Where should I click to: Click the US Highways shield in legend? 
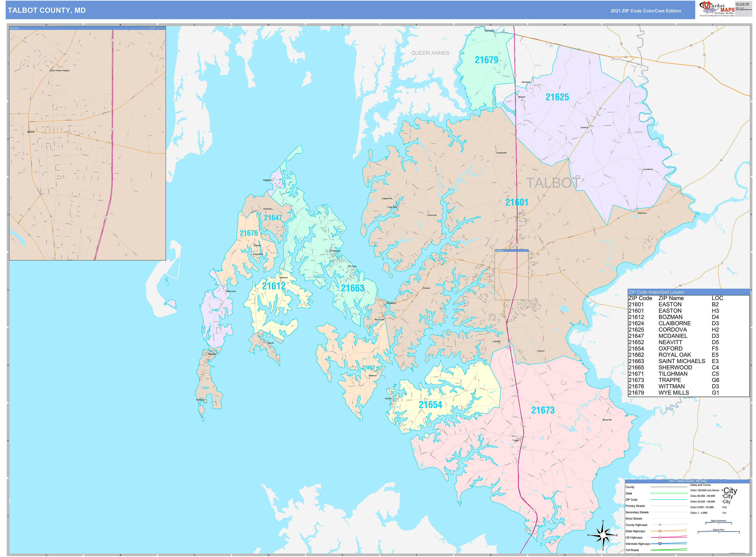pos(660,538)
